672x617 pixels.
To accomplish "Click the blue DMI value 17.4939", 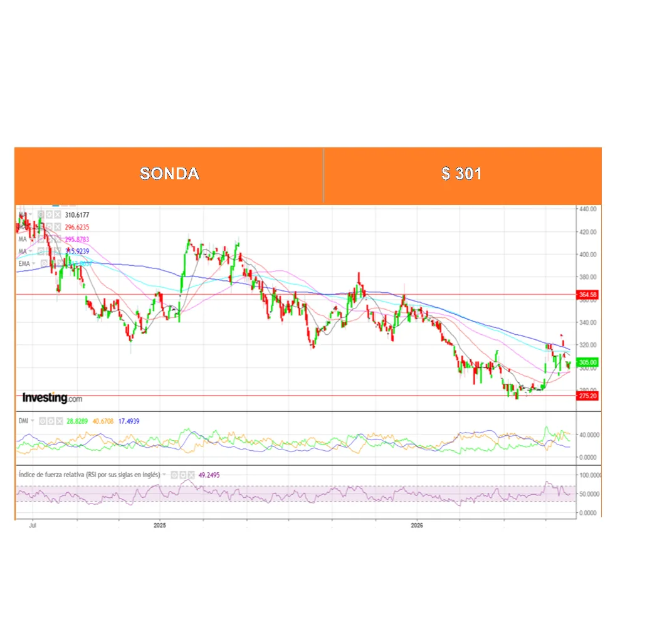I will click(x=129, y=421).
